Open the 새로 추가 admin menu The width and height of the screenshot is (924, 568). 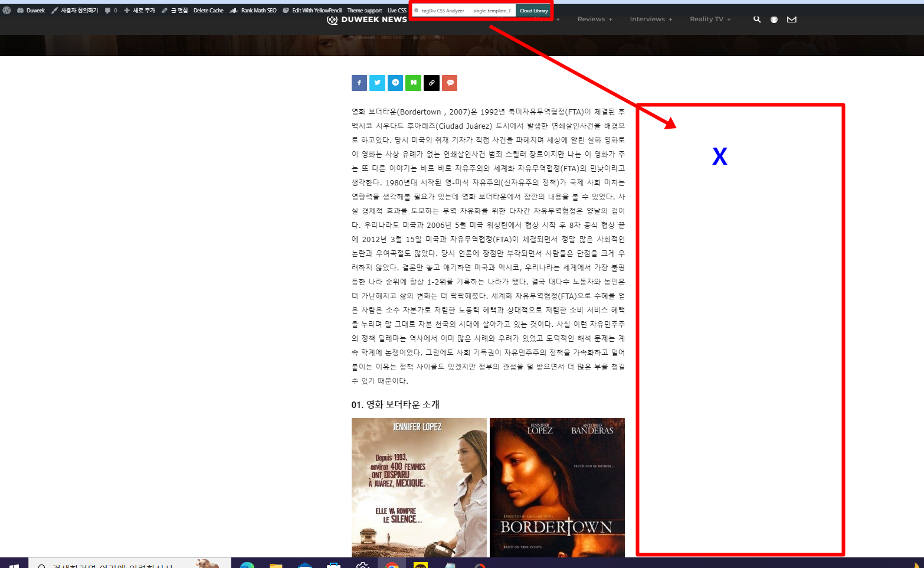point(140,10)
